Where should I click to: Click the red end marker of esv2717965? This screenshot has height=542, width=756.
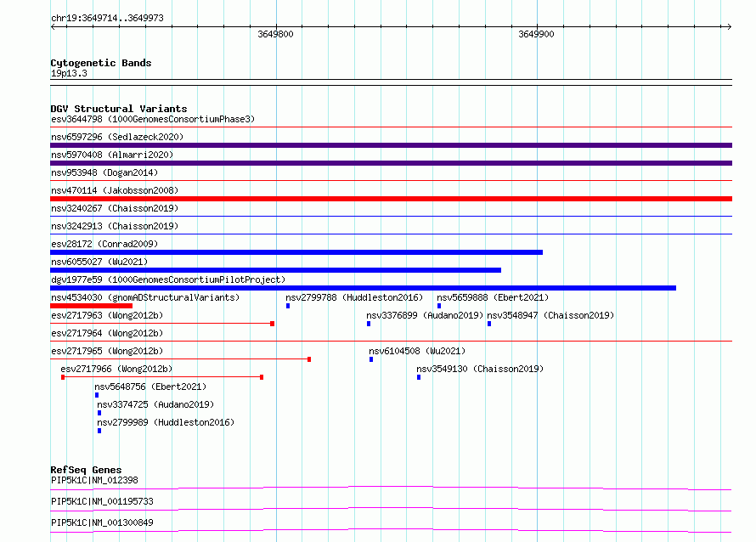309,359
